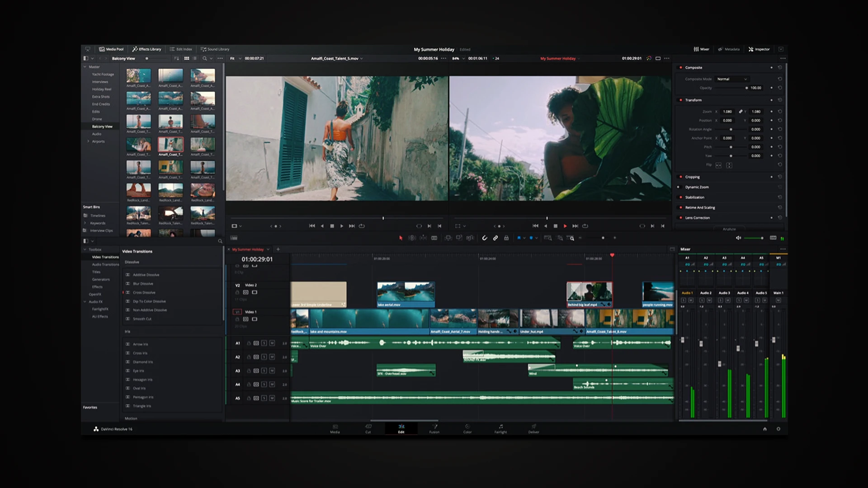Play the timeline viewer (red play)
This screenshot has width=868, height=488.
565,226
